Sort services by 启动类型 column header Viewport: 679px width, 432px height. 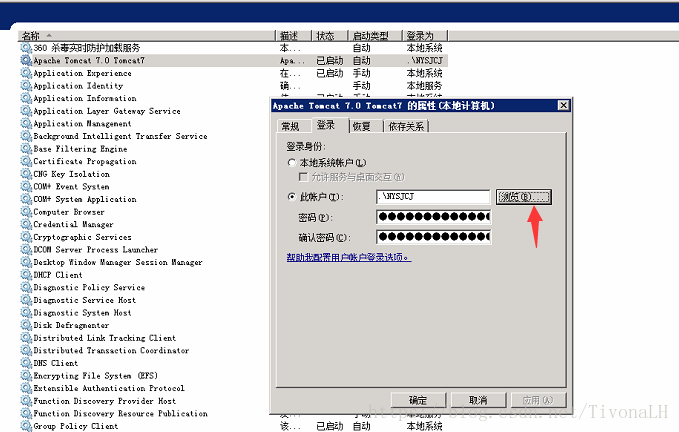click(375, 35)
